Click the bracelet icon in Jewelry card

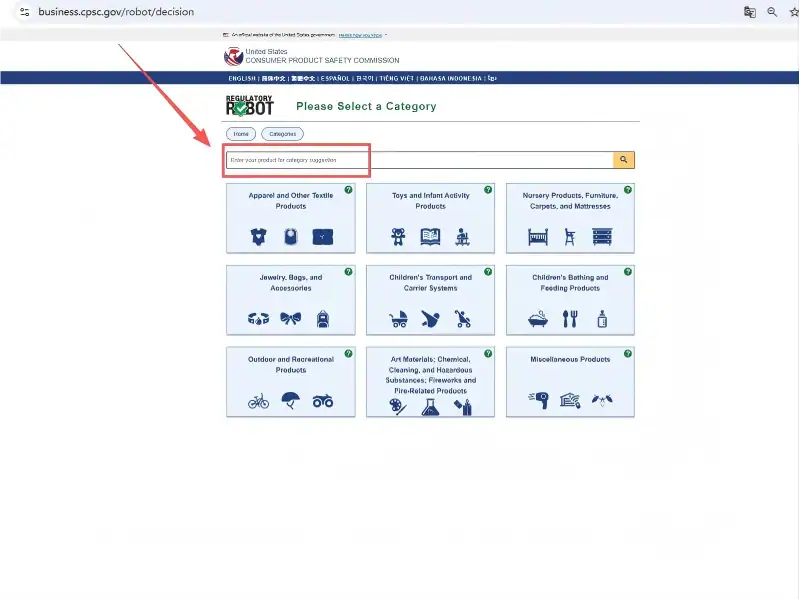coord(259,319)
